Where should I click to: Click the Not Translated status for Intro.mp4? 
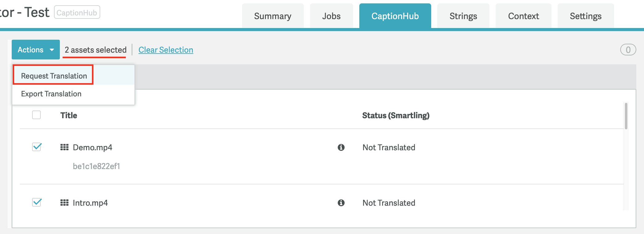[x=389, y=203]
